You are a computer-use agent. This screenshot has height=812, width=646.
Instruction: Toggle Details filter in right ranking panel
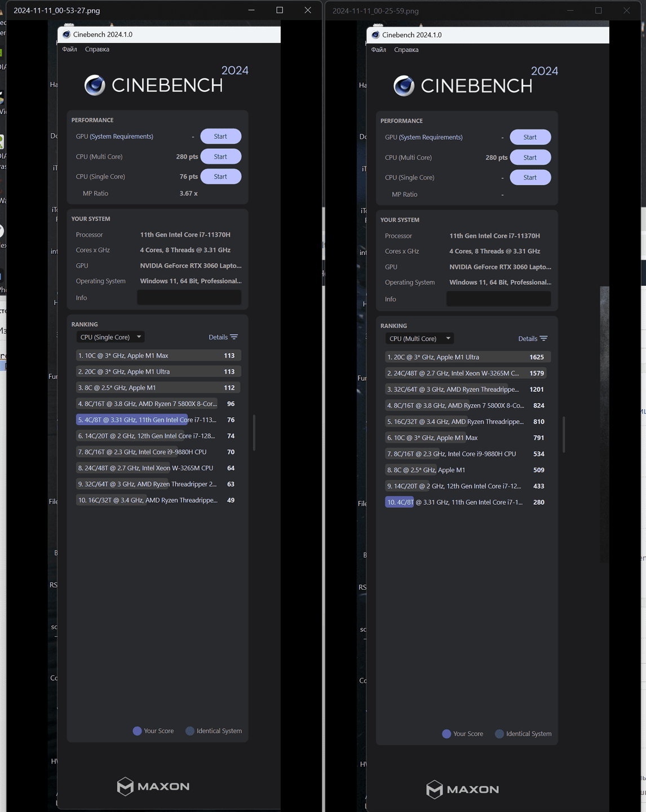pos(533,339)
